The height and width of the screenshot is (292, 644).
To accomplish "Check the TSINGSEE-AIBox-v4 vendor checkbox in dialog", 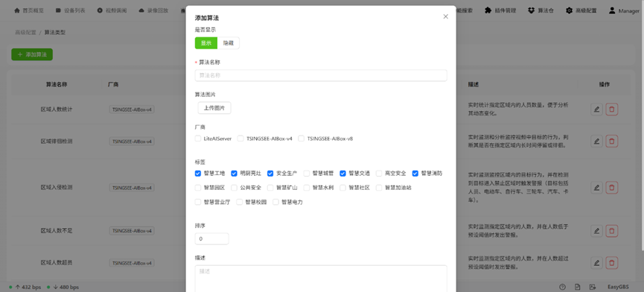I will 240,139.
